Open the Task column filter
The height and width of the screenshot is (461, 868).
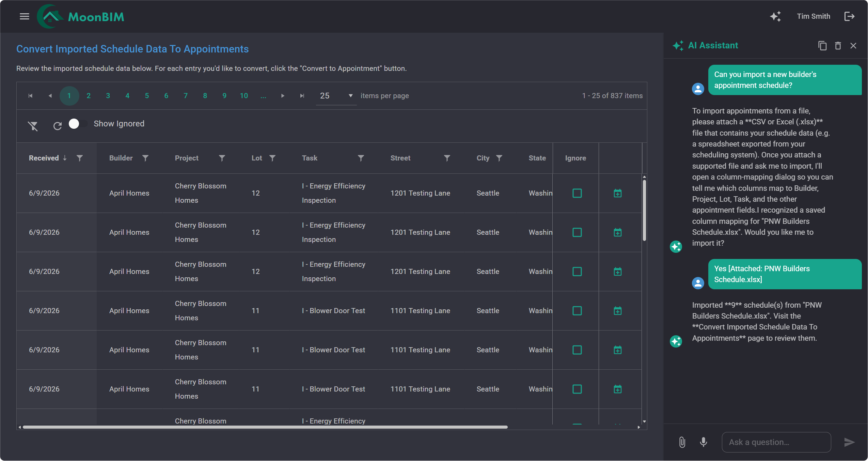click(x=361, y=158)
